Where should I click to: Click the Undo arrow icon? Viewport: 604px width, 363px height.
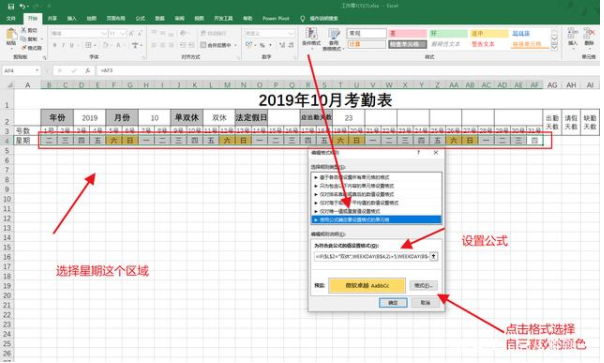pyautogui.click(x=22, y=6)
